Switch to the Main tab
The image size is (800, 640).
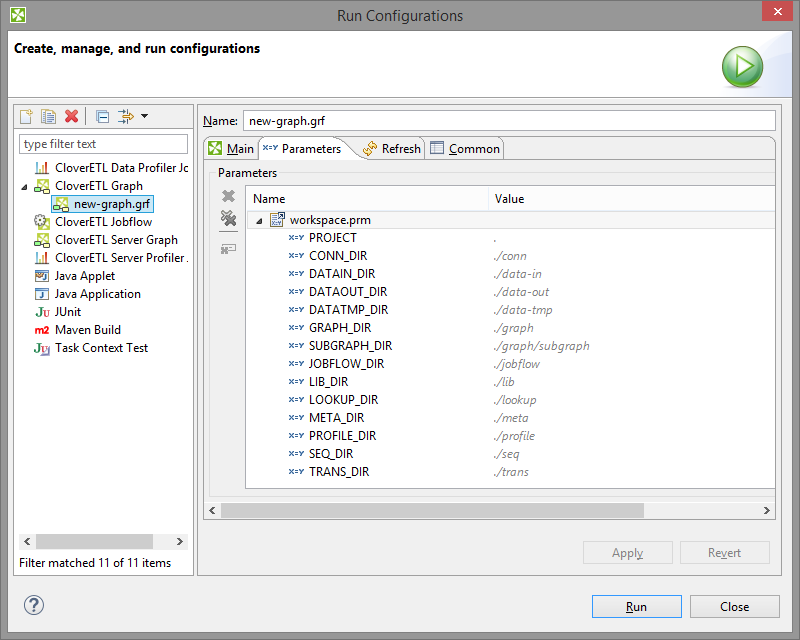click(x=230, y=149)
